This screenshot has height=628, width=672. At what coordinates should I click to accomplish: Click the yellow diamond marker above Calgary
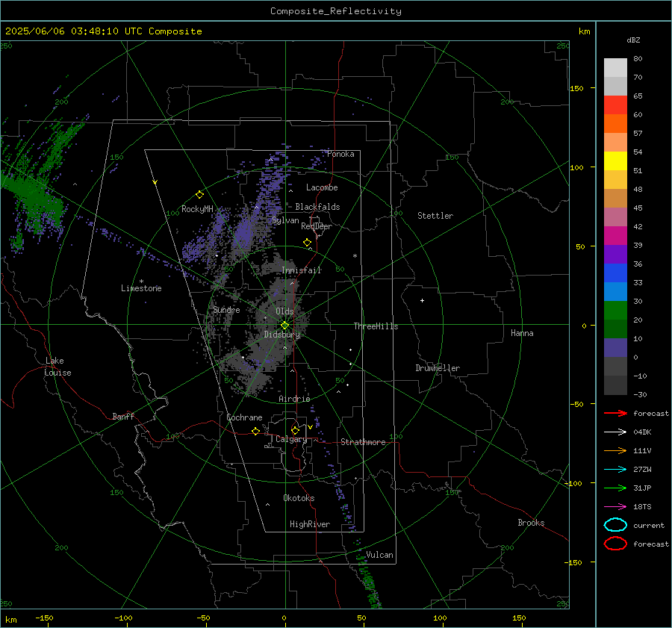click(295, 430)
